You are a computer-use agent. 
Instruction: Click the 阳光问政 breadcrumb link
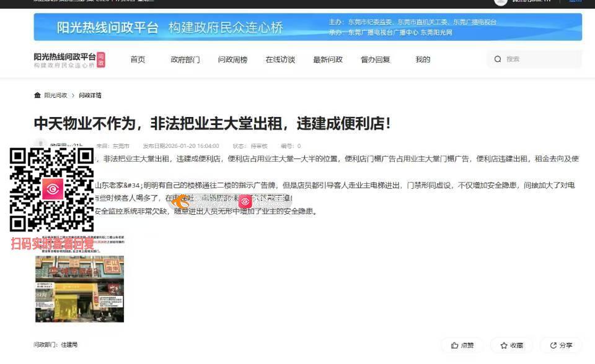coord(56,95)
